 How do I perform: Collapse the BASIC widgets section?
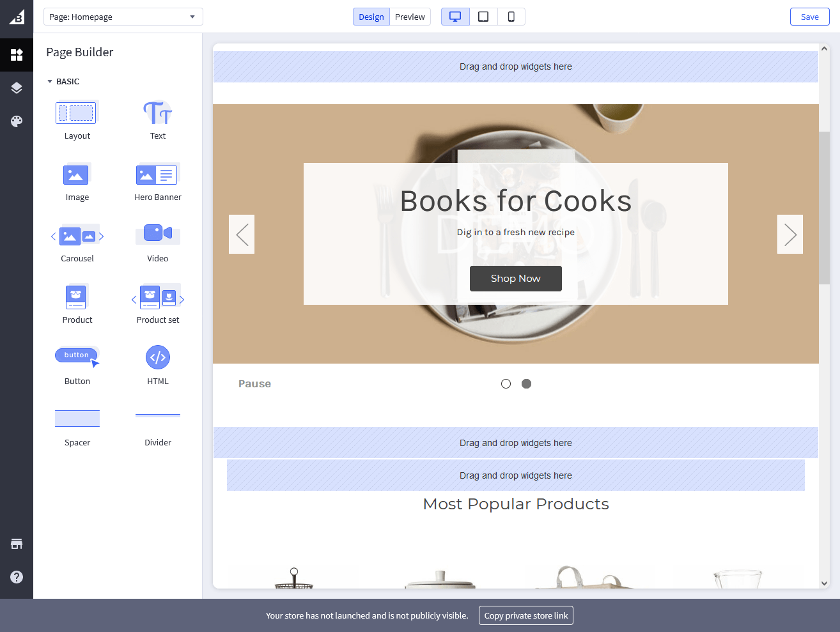50,82
